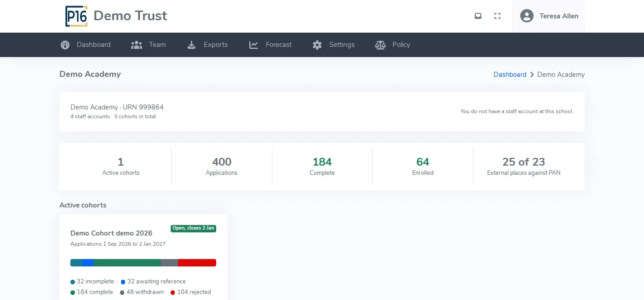Click the '1 Active cohorts' statistic
The width and height of the screenshot is (644, 300).
coord(121,167)
